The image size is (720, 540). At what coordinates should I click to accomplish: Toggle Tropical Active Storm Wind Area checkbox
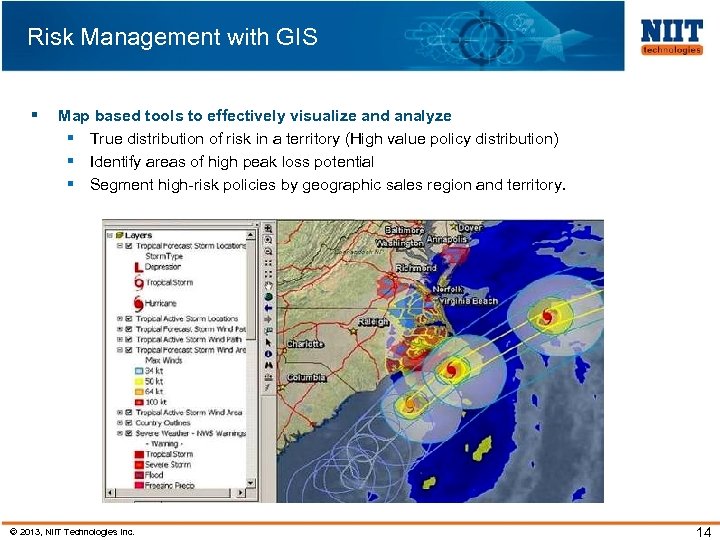pyautogui.click(x=129, y=412)
